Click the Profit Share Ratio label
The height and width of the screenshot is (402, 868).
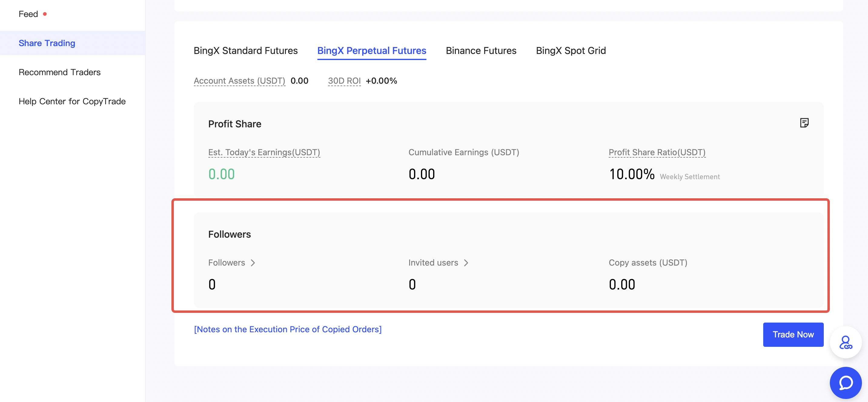coord(657,152)
